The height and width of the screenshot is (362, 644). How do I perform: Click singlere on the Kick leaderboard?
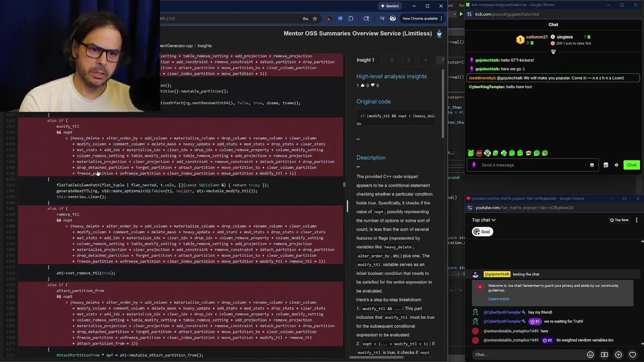565,37
